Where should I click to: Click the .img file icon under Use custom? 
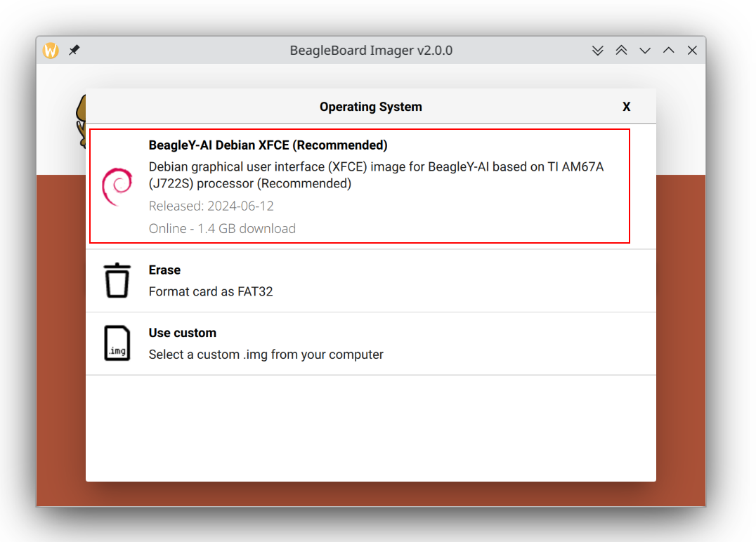click(117, 343)
